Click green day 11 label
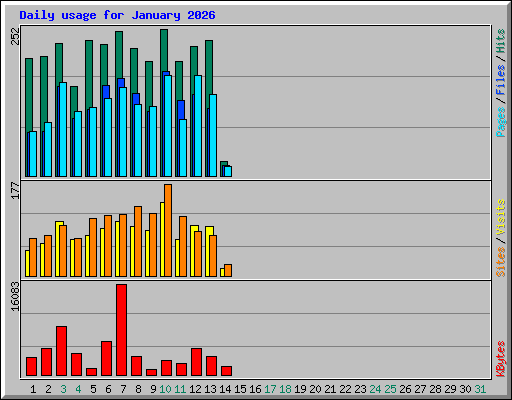The height and width of the screenshot is (400, 512). [180, 389]
